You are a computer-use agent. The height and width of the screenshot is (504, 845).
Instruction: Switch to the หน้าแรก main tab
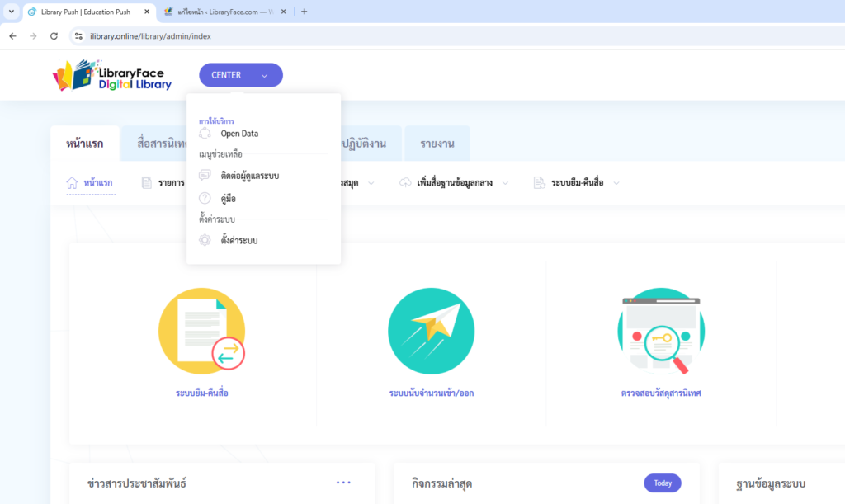[x=85, y=144]
